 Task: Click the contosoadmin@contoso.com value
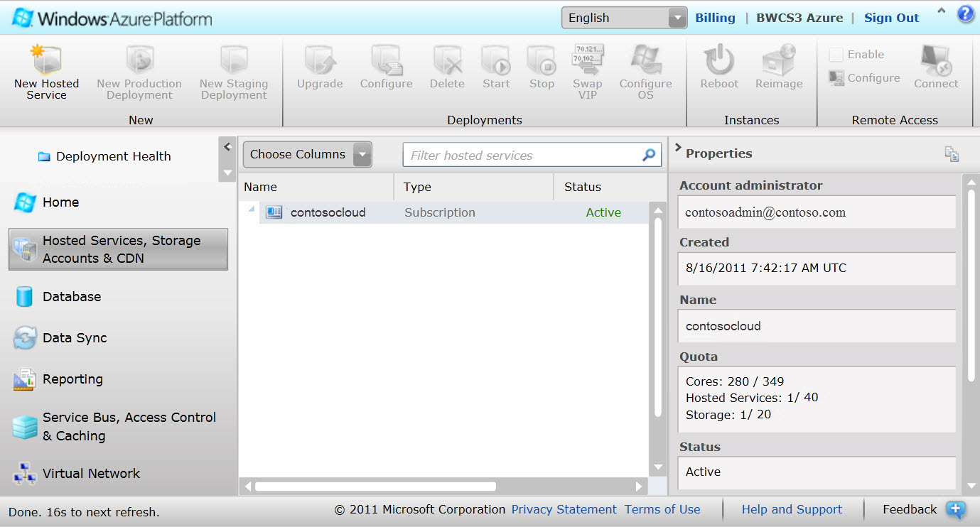[765, 212]
